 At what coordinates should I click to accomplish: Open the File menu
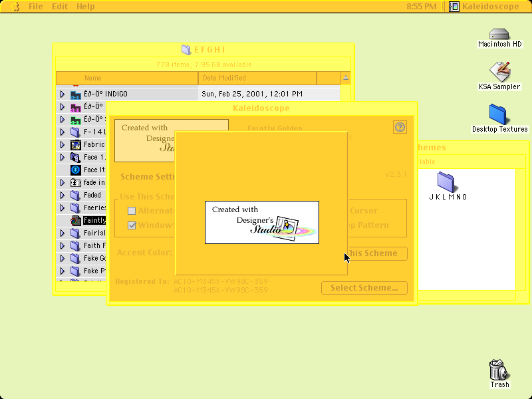pyautogui.click(x=36, y=7)
